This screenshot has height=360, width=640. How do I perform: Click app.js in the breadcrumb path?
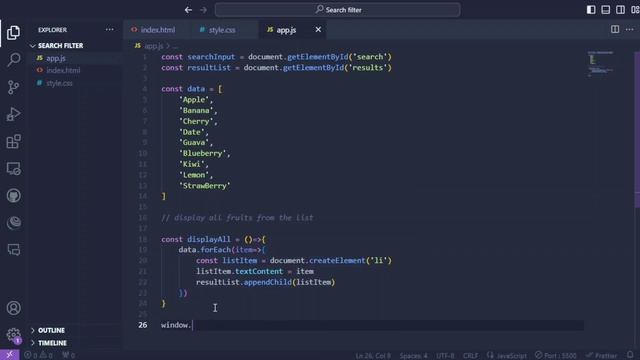pos(154,46)
